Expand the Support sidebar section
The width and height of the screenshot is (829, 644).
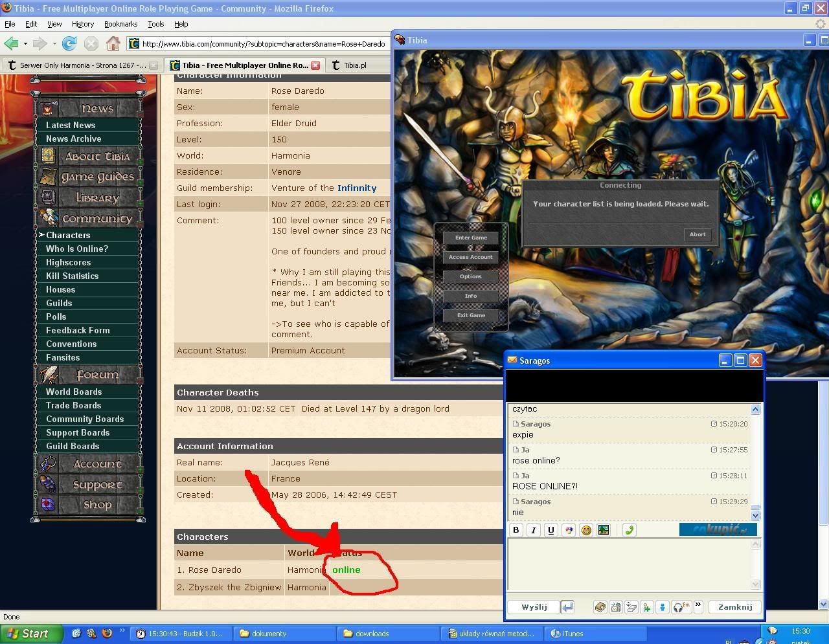[x=89, y=484]
